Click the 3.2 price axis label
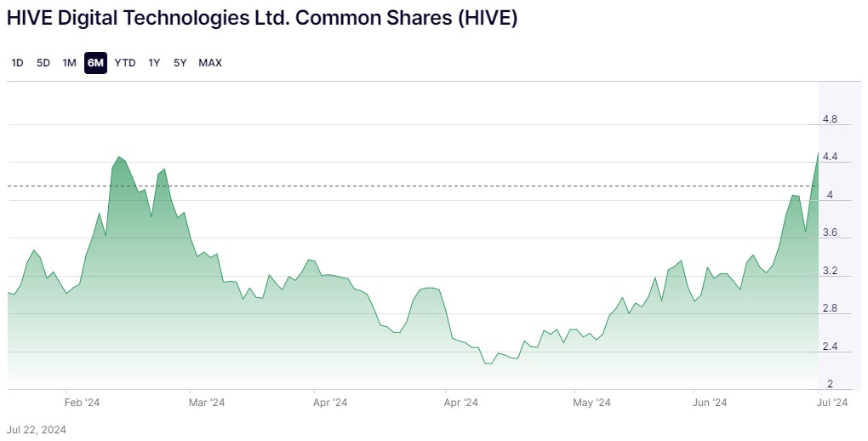Screen dimensions: 868x441 [830, 272]
